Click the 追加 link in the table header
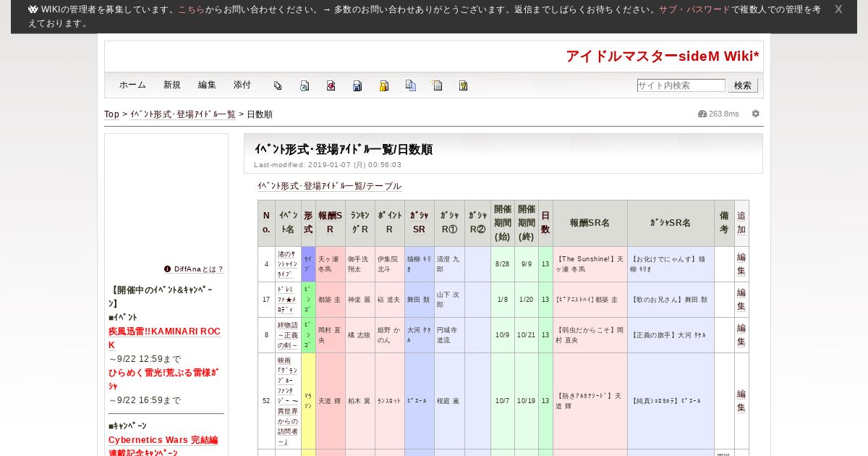The image size is (868, 456). pos(741,223)
